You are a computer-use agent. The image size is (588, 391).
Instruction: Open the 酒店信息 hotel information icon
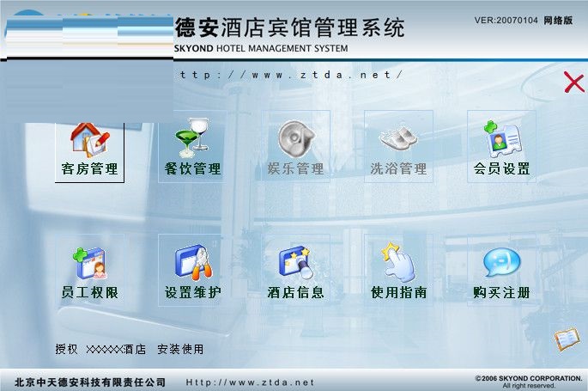point(295,261)
